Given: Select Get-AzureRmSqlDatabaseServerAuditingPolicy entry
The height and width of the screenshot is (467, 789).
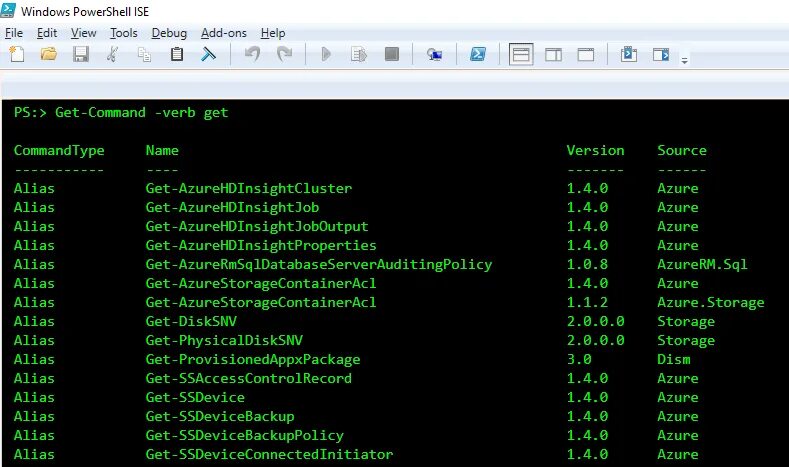Looking at the screenshot, I should pos(319,264).
